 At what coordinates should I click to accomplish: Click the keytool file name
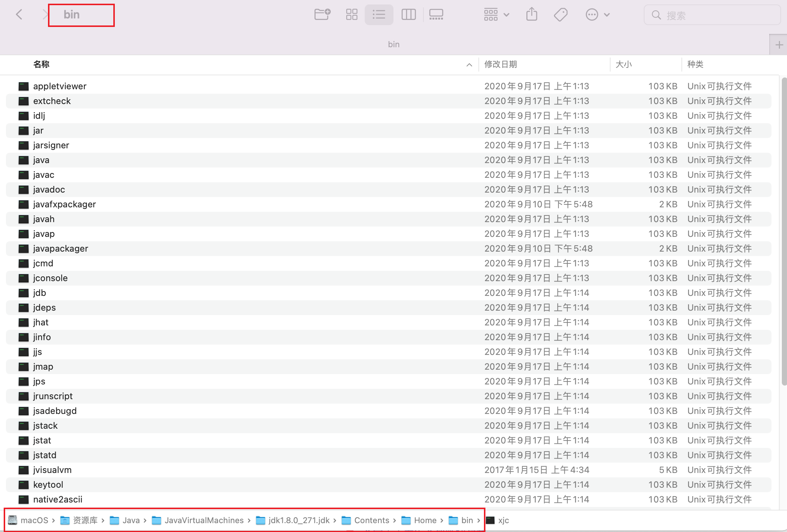pyautogui.click(x=48, y=485)
